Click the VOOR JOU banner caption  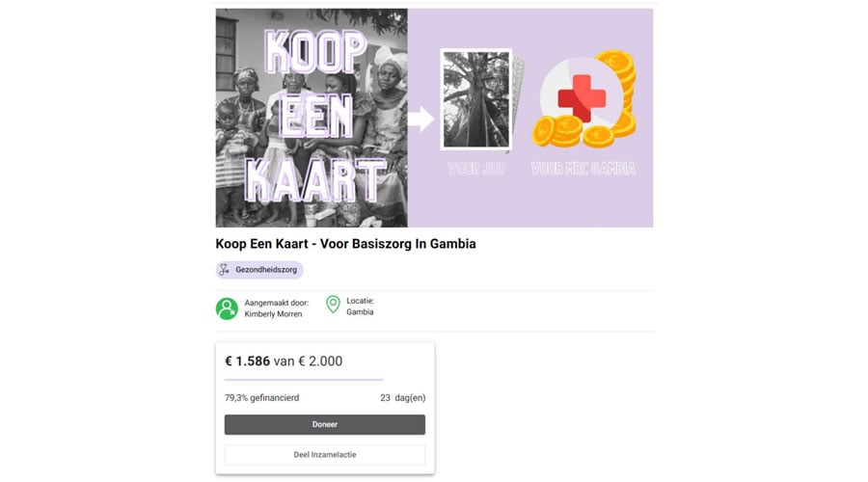pyautogui.click(x=476, y=171)
